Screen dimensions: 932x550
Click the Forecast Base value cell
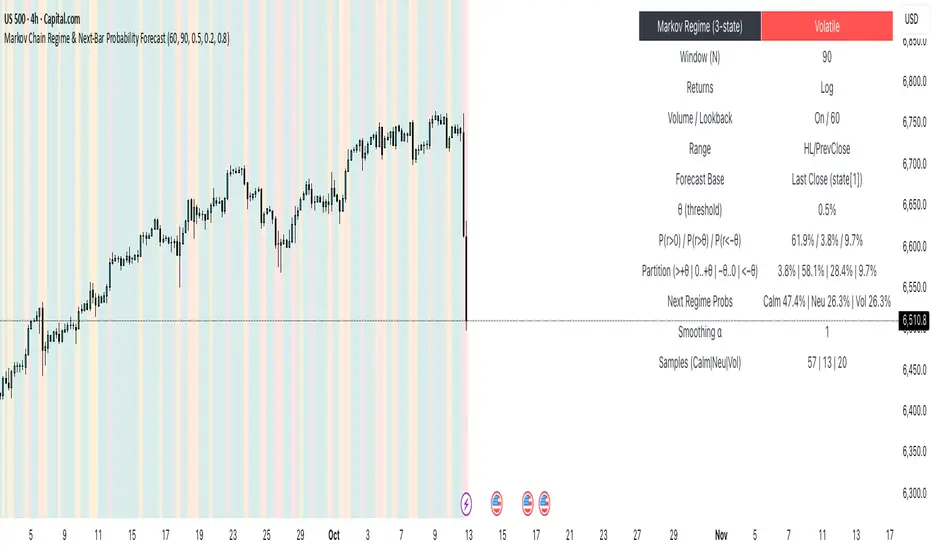pyautogui.click(x=826, y=179)
